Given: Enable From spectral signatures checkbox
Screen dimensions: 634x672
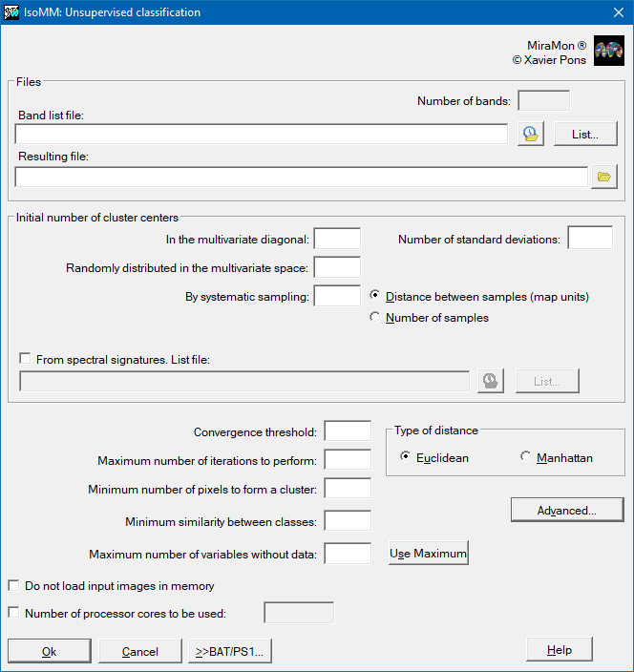Looking at the screenshot, I should [x=25, y=359].
